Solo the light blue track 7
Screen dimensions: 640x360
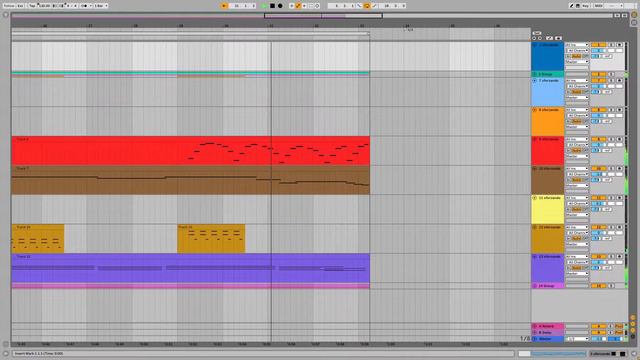(611, 81)
